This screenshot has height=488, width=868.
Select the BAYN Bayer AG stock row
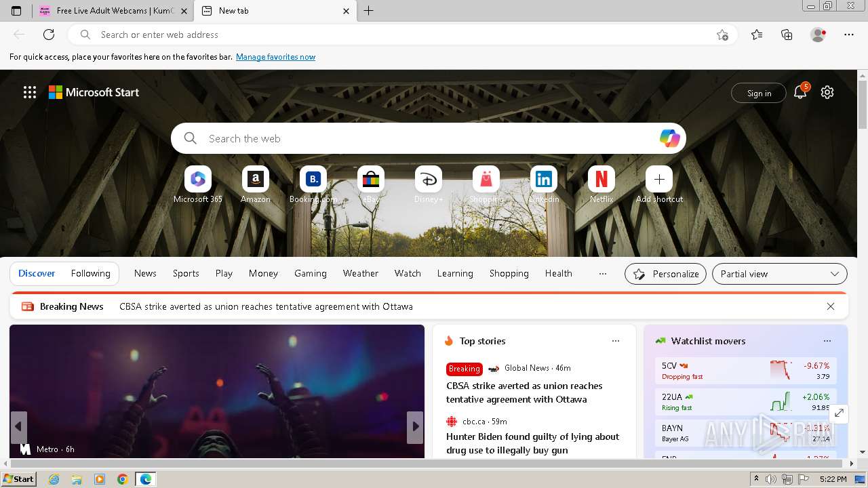pyautogui.click(x=746, y=433)
